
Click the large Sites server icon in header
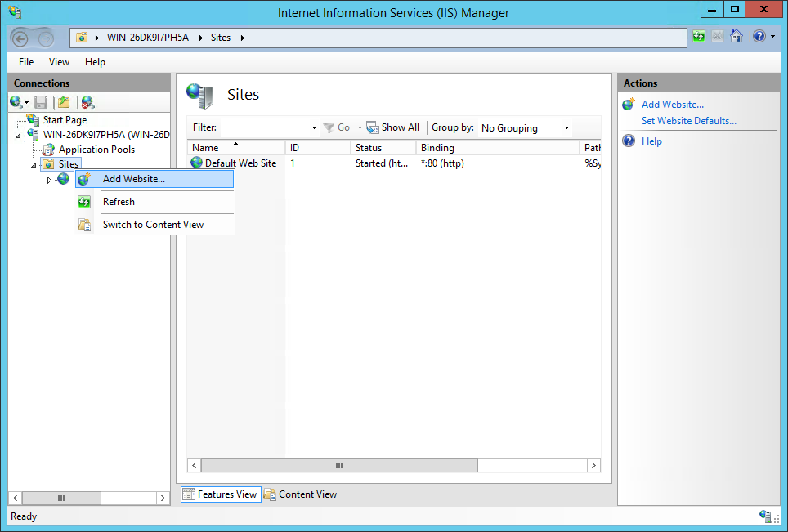click(x=200, y=96)
